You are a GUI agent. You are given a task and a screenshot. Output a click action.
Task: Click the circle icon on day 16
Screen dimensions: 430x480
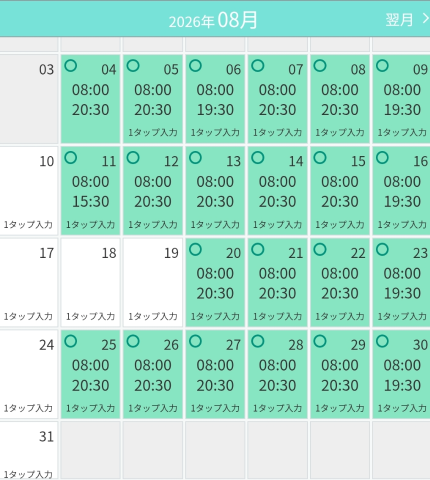(382, 157)
